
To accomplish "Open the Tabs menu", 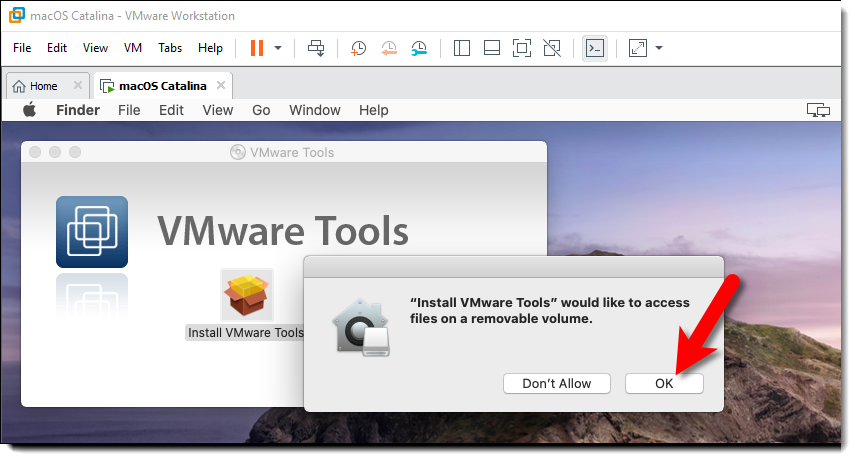I will [x=170, y=48].
